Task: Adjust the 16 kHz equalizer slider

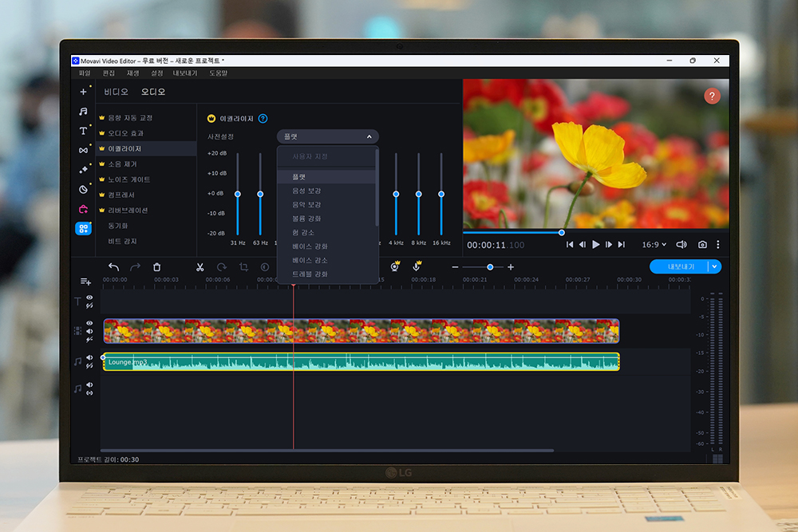Action: (441, 195)
